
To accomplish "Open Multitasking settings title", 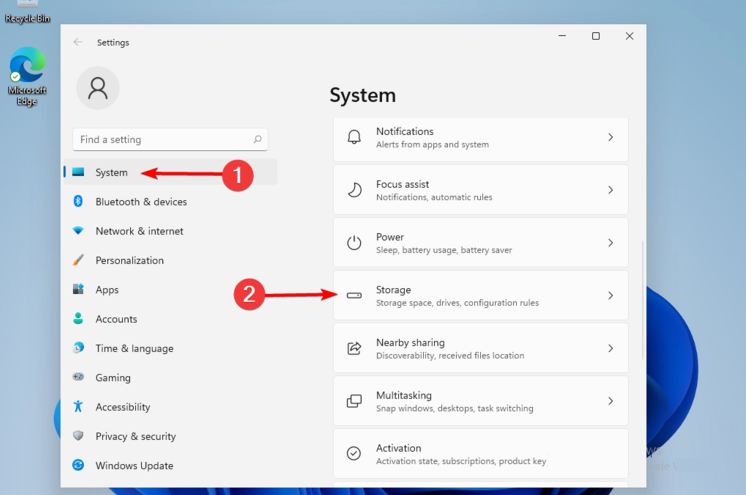I will [x=404, y=396].
